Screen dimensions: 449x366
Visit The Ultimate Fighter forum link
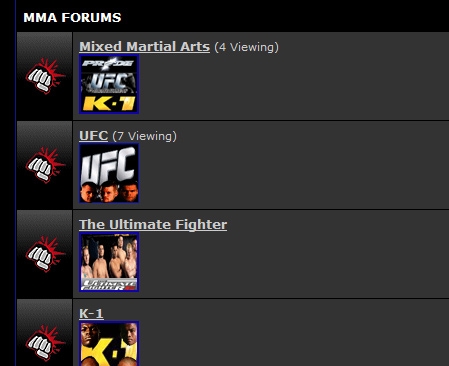tap(153, 225)
